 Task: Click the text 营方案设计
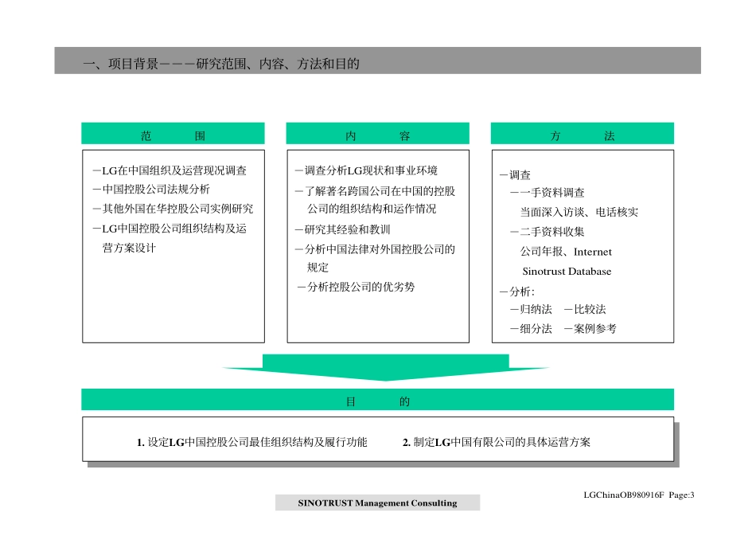pos(129,248)
